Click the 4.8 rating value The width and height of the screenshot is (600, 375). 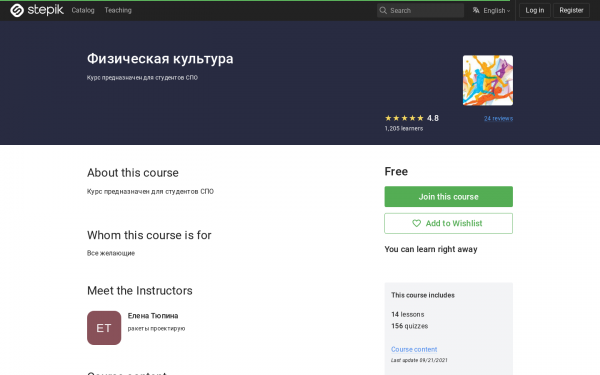(x=433, y=118)
